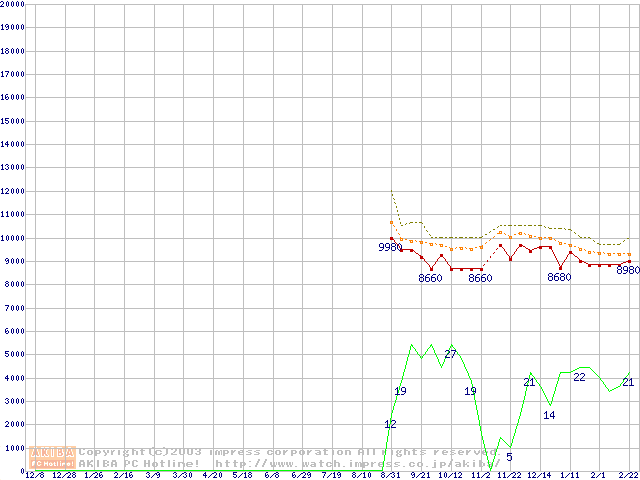Click the 15000 y-axis label

click(12, 121)
